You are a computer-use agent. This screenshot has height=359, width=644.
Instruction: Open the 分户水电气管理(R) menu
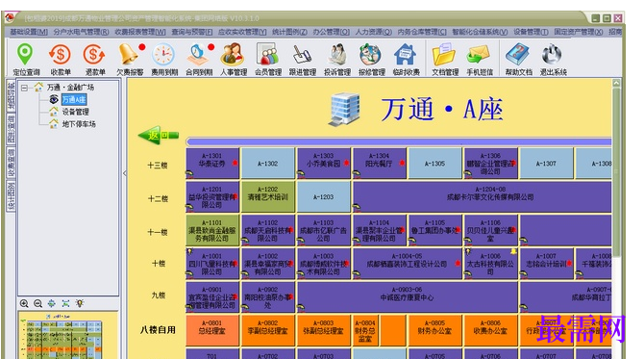tap(81, 32)
